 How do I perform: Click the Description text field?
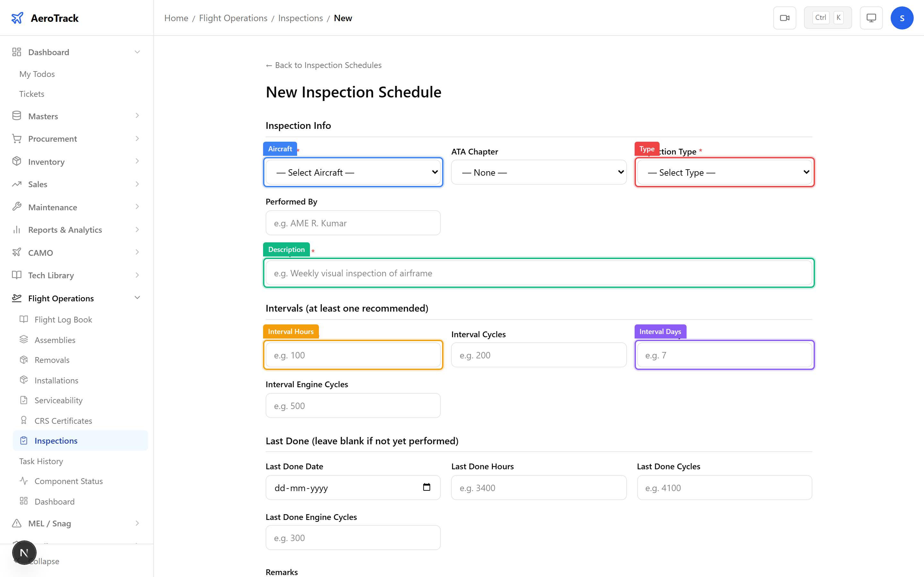(538, 273)
